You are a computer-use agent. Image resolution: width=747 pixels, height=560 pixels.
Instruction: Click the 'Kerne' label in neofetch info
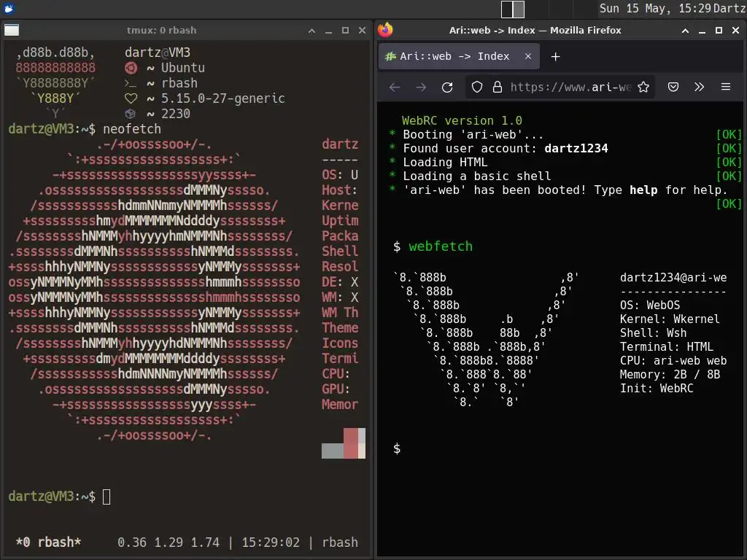click(340, 205)
